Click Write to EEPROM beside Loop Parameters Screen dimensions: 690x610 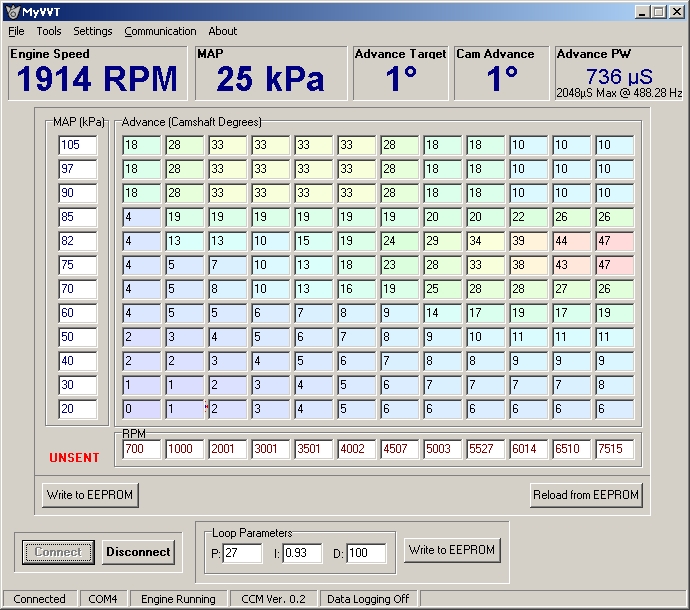click(x=452, y=550)
